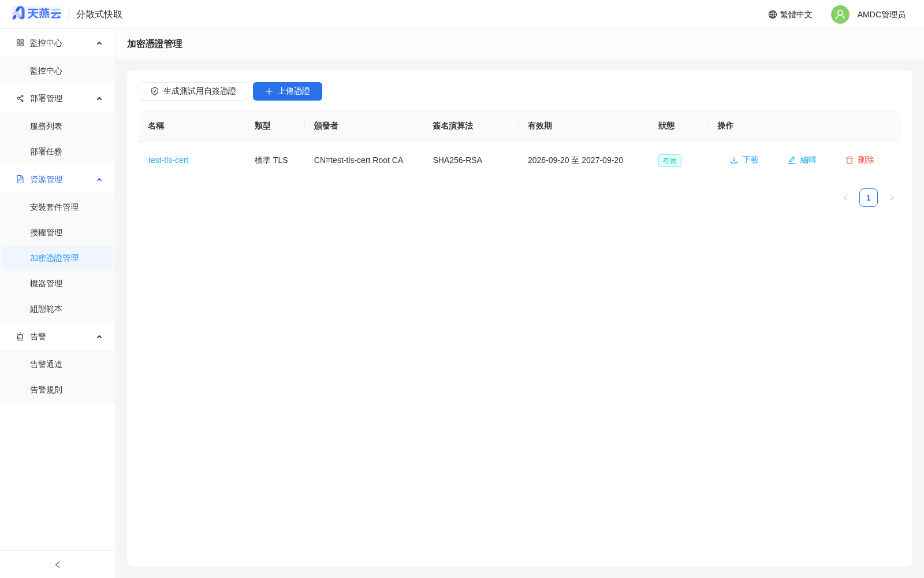Open 授權管理 in the sidebar
Image resolution: width=924 pixels, height=578 pixels.
tap(58, 232)
